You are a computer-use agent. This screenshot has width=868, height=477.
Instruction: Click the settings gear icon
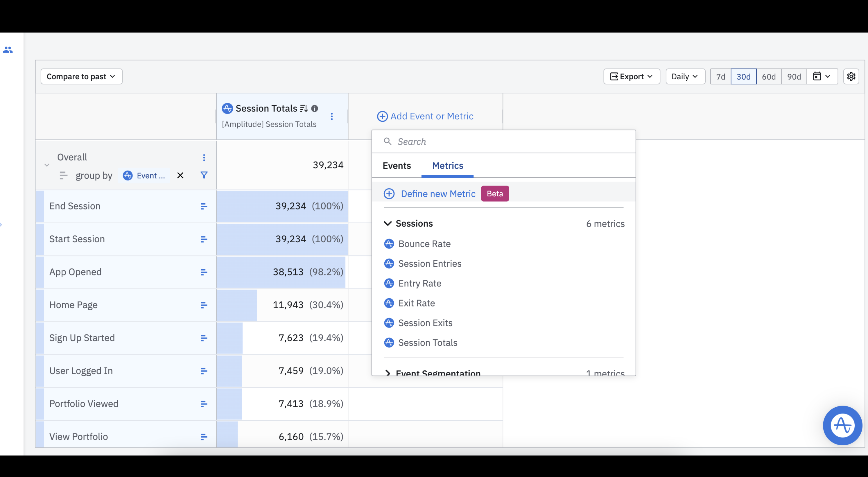tap(851, 76)
